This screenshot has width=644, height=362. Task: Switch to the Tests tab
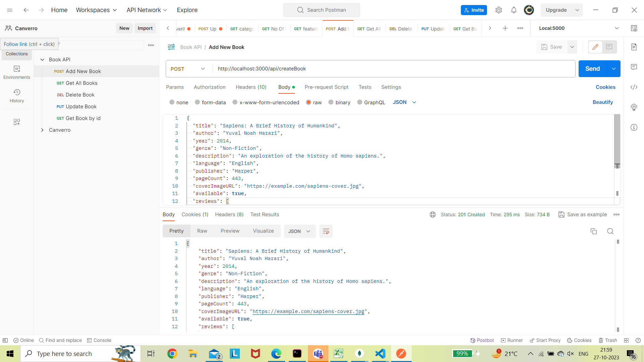[x=365, y=87]
